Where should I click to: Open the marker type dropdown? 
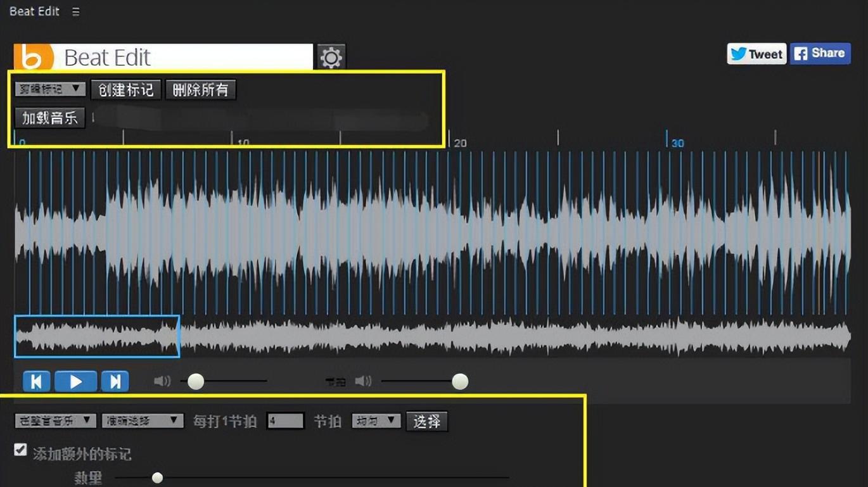tap(50, 89)
